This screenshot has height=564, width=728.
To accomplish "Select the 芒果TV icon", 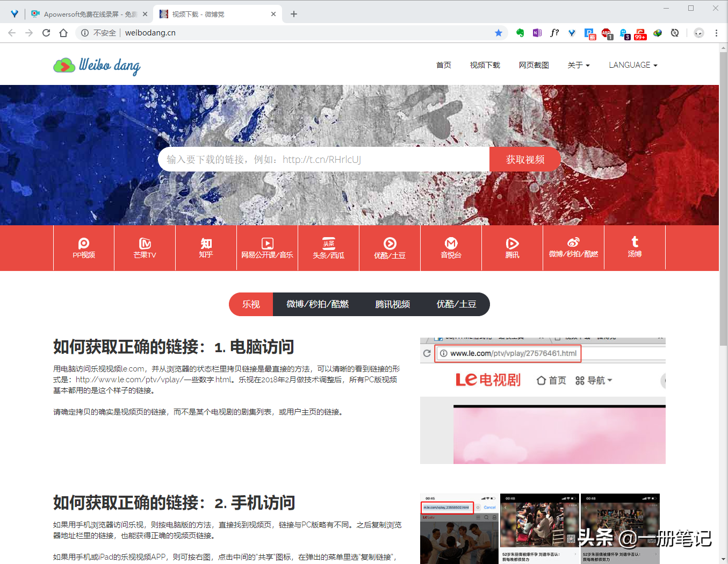I will point(145,248).
